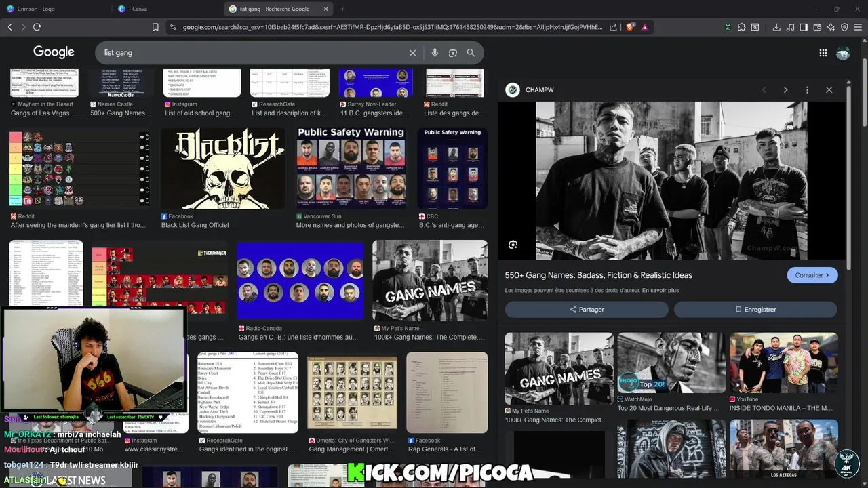Open the Blacklist skull image result
Viewport: 868px width, 488px height.
point(222,169)
